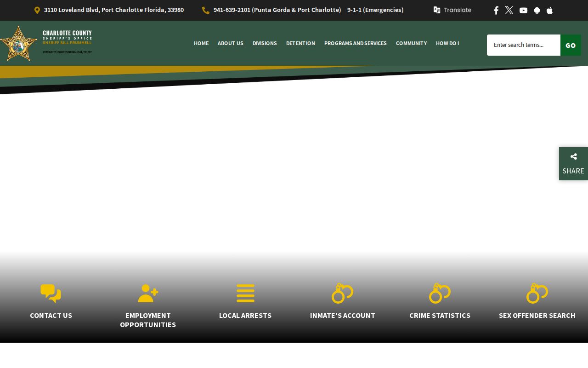Open the Facebook social icon
This screenshot has width=588, height=368.
pyautogui.click(x=496, y=10)
